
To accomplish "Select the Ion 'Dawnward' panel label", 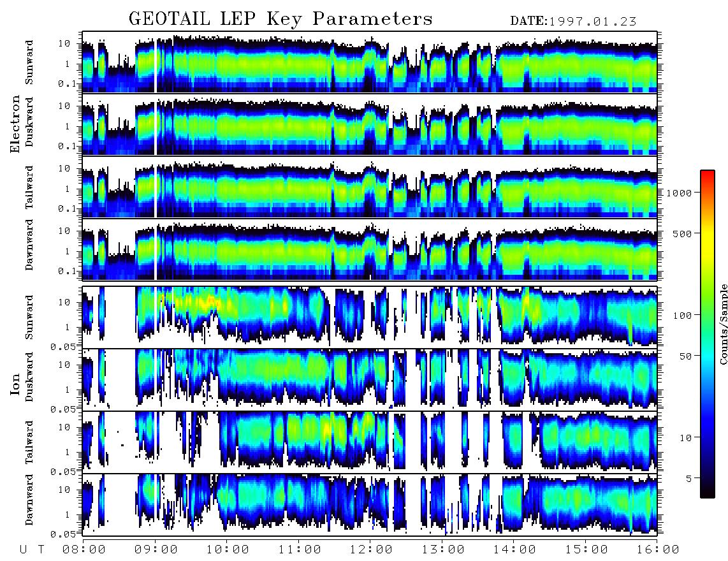I will (29, 500).
